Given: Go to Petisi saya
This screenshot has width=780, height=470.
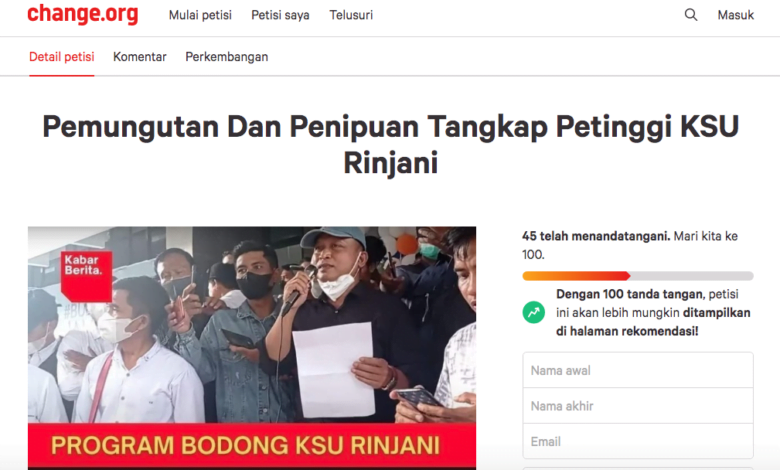Looking at the screenshot, I should (280, 15).
